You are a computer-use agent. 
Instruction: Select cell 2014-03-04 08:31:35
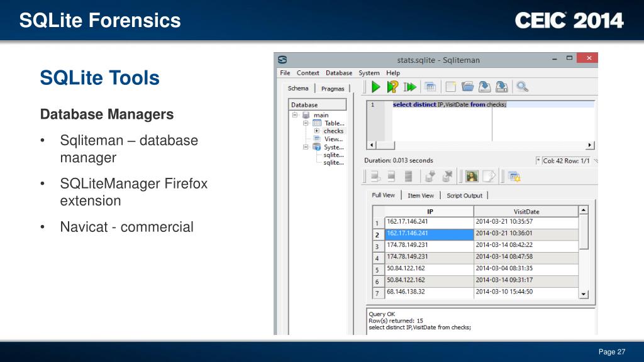pos(526,268)
